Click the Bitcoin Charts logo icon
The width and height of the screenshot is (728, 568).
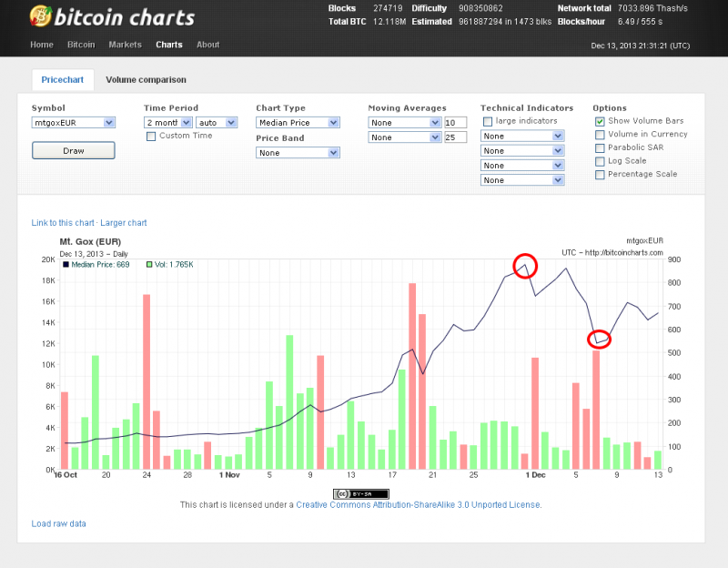click(40, 16)
